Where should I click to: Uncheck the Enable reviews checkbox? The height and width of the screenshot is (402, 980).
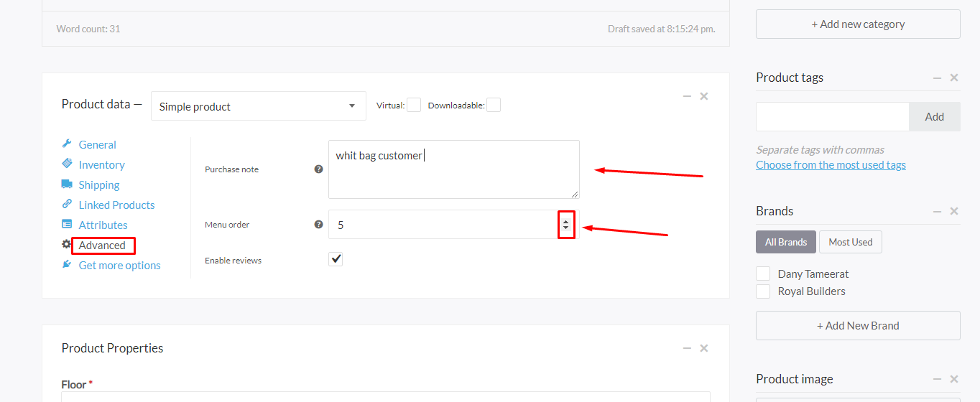pos(336,259)
